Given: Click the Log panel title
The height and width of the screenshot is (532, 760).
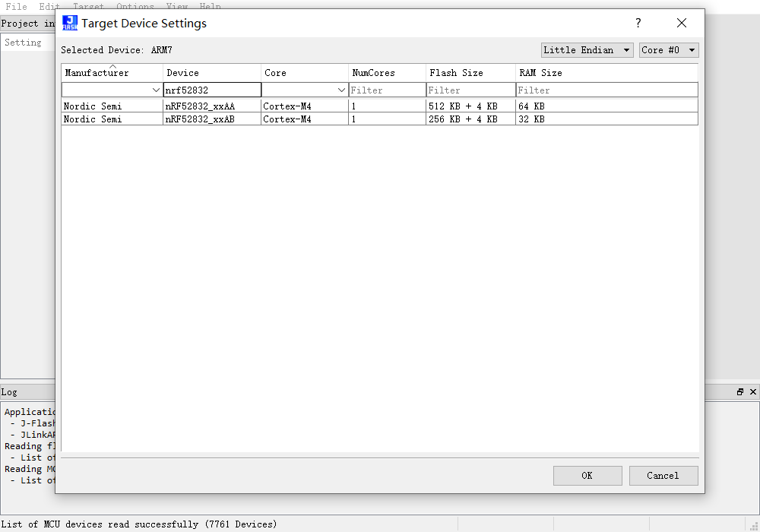Looking at the screenshot, I should (x=9, y=392).
